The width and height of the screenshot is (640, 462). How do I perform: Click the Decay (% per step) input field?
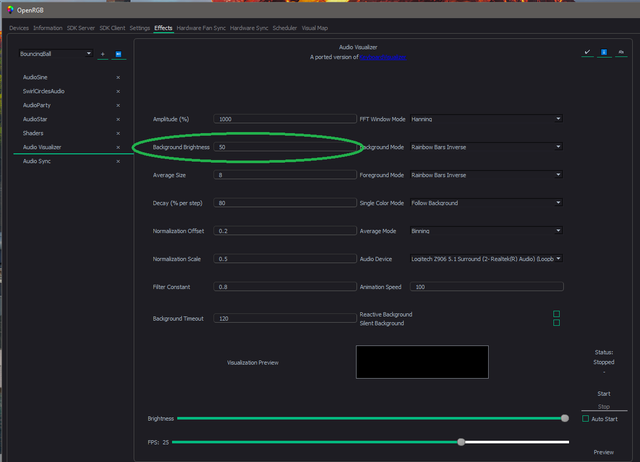(x=285, y=203)
